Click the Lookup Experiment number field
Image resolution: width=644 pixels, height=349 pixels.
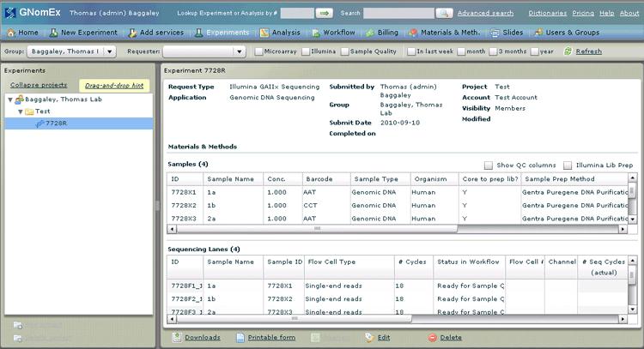point(297,13)
